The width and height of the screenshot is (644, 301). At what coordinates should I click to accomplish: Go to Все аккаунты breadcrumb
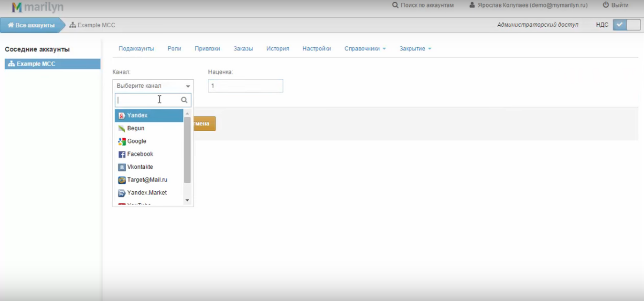[x=31, y=25]
